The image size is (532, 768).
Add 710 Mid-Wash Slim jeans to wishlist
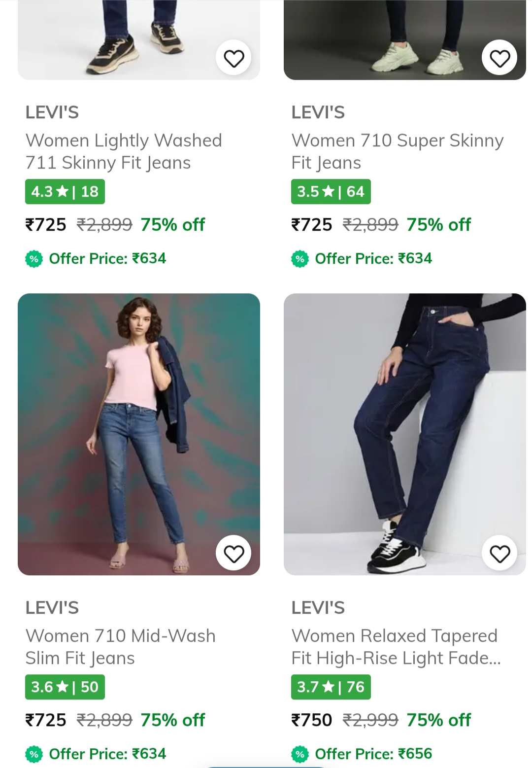[233, 554]
